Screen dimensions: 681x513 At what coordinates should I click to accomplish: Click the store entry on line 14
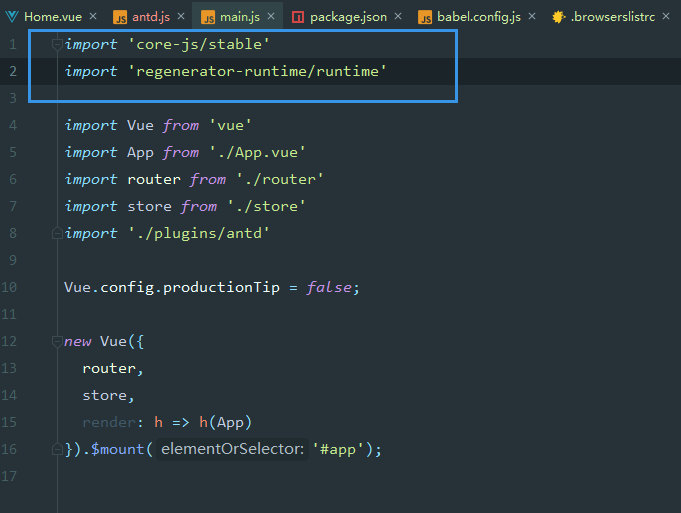(x=105, y=395)
